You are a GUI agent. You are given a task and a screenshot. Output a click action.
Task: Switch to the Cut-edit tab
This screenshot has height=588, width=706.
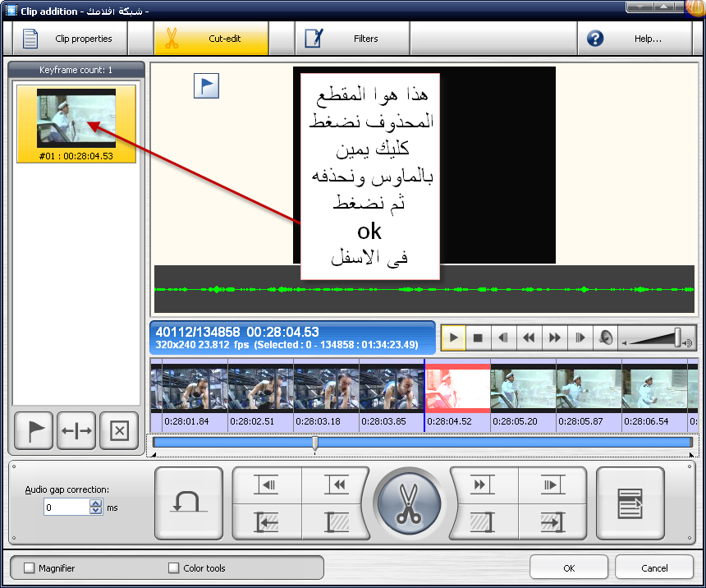(211, 39)
